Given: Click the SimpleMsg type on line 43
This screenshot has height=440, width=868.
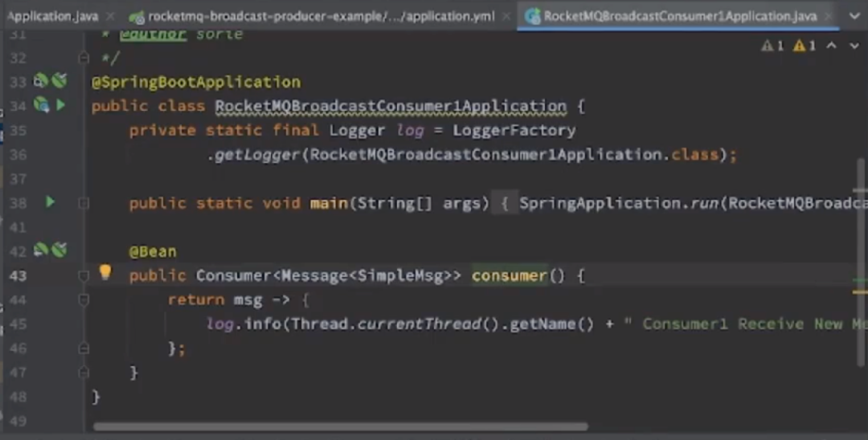Looking at the screenshot, I should pyautogui.click(x=400, y=276).
